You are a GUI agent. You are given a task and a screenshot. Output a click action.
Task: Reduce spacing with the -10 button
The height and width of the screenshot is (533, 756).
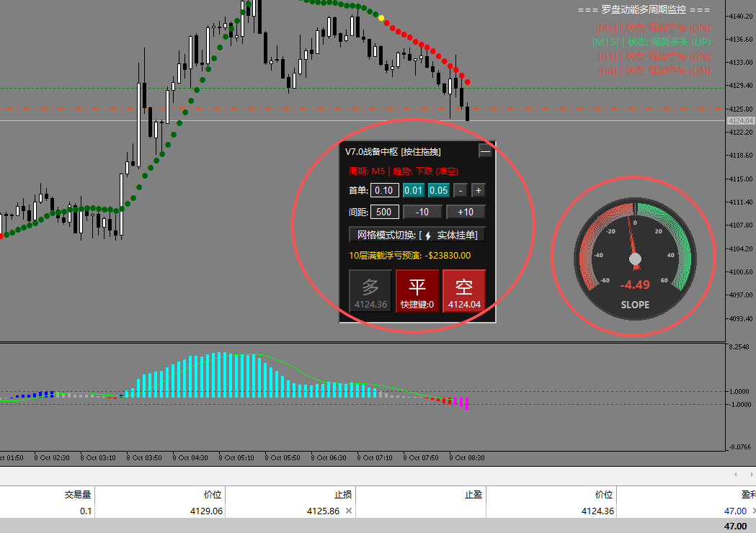tap(422, 212)
